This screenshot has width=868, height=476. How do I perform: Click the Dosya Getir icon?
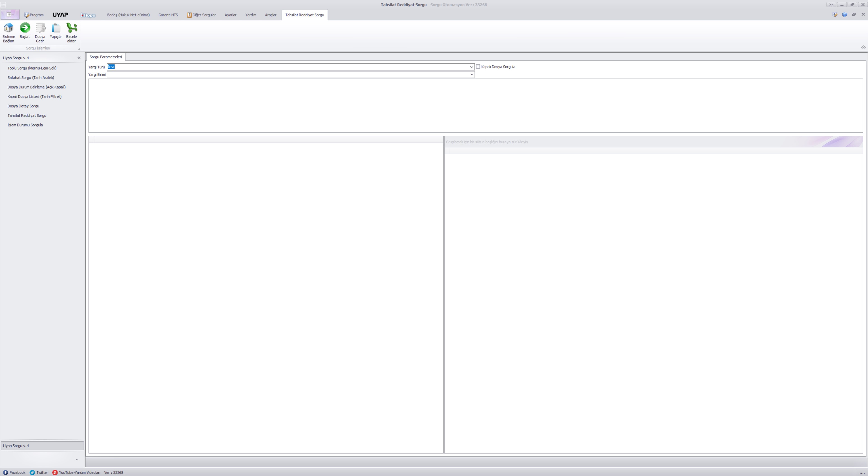point(40,28)
